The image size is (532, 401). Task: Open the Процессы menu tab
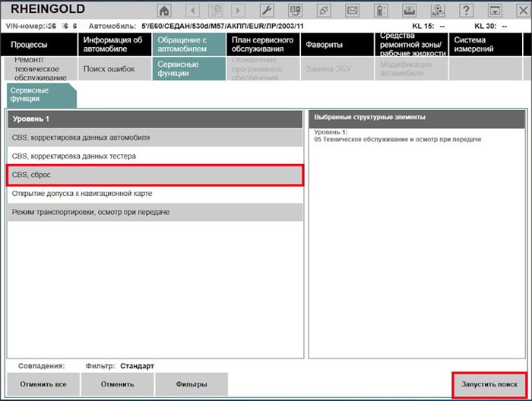(x=40, y=45)
